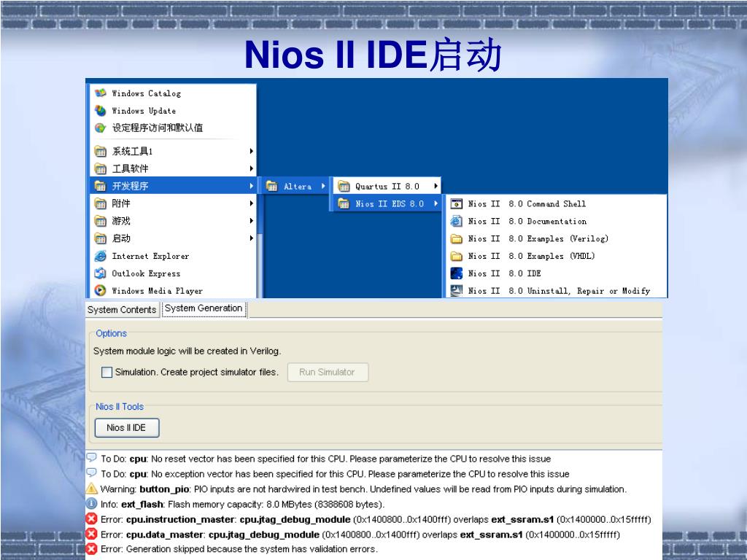Image resolution: width=747 pixels, height=560 pixels.
Task: Switch to the System Generation tab
Action: 204,308
